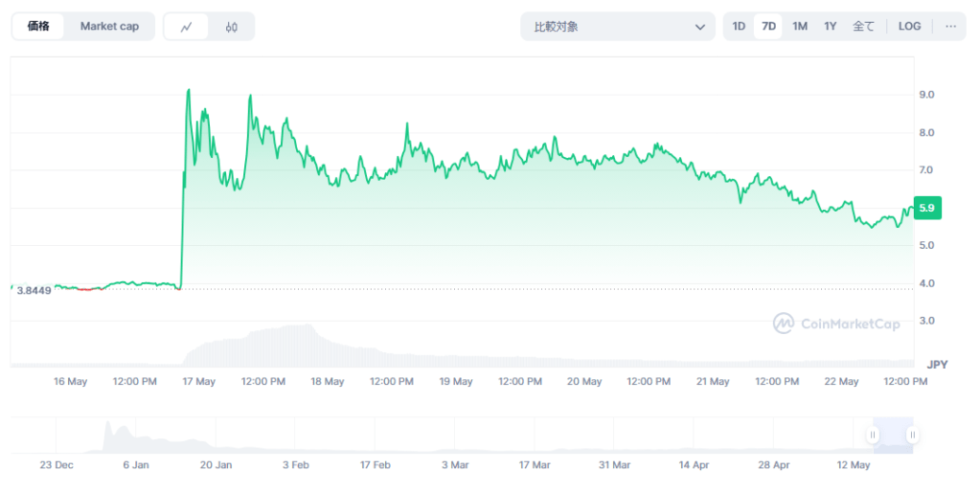Click the CoinMarketCap watermark logo
Viewport: 980px width, 492px height.
[x=836, y=324]
